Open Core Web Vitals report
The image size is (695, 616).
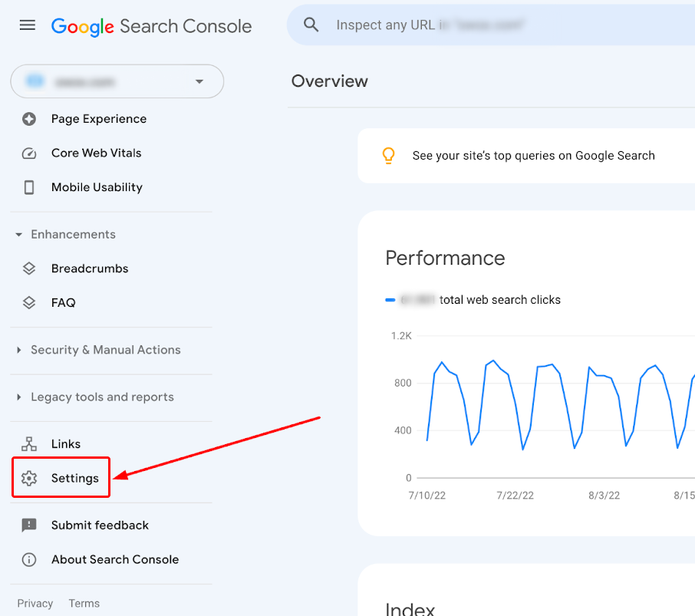tap(96, 153)
